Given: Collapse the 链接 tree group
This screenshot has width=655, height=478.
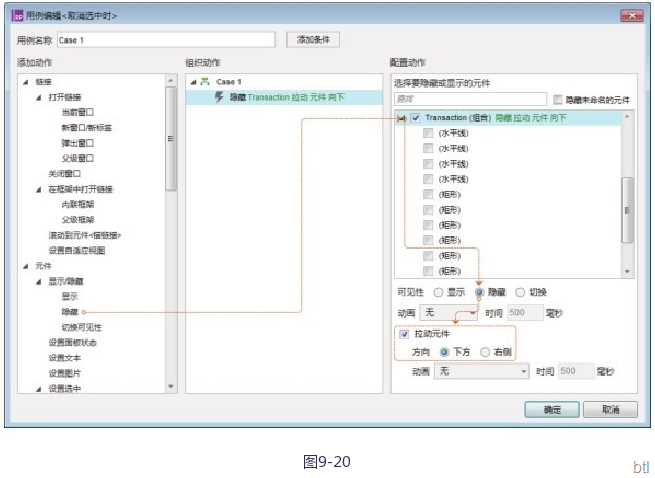Looking at the screenshot, I should (26, 82).
